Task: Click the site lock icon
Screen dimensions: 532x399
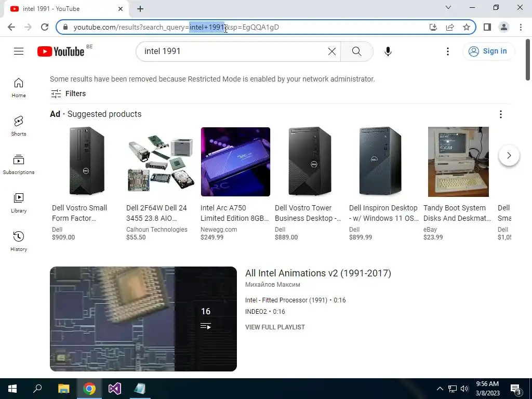Action: (65, 27)
